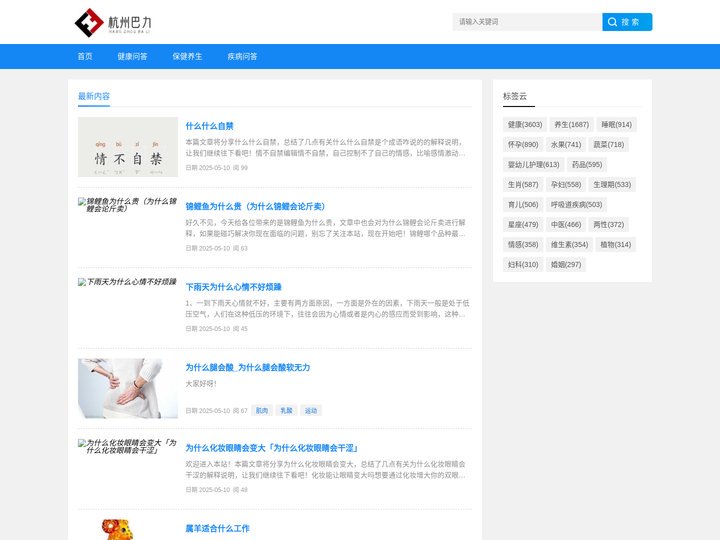Select tag 情感(358) in tag cloud
The image size is (720, 540).
tap(523, 245)
